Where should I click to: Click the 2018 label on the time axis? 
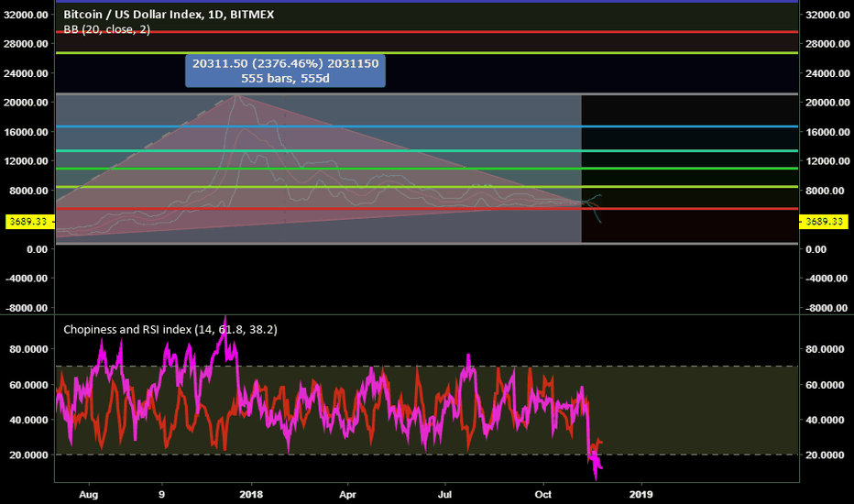coord(251,495)
